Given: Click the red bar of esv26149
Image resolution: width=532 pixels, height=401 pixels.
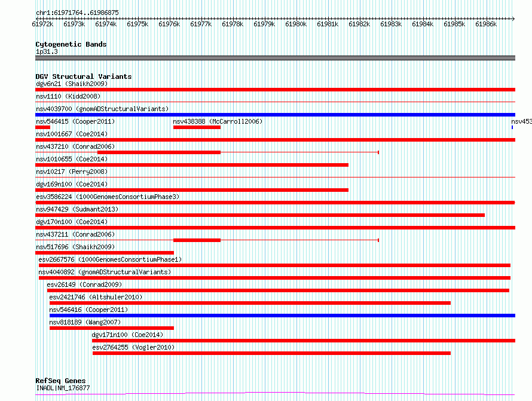Looking at the screenshot, I should click(278, 290).
